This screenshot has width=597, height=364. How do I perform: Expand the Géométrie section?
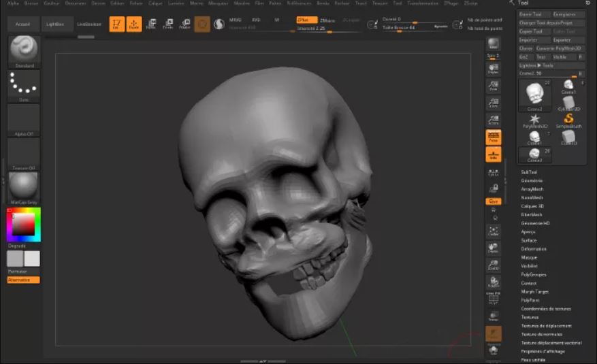[532, 181]
